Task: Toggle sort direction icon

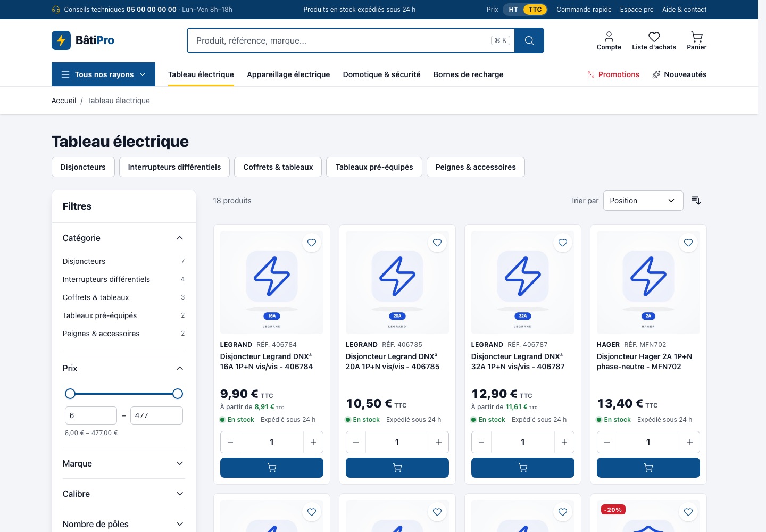Action: pos(696,201)
